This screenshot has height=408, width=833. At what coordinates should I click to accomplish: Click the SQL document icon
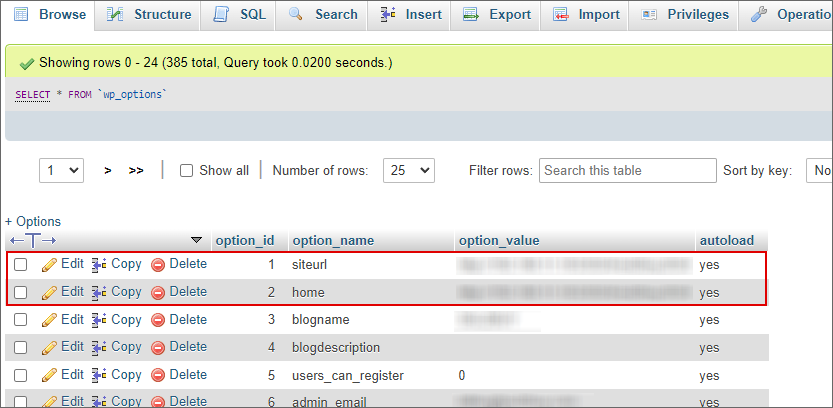(220, 14)
